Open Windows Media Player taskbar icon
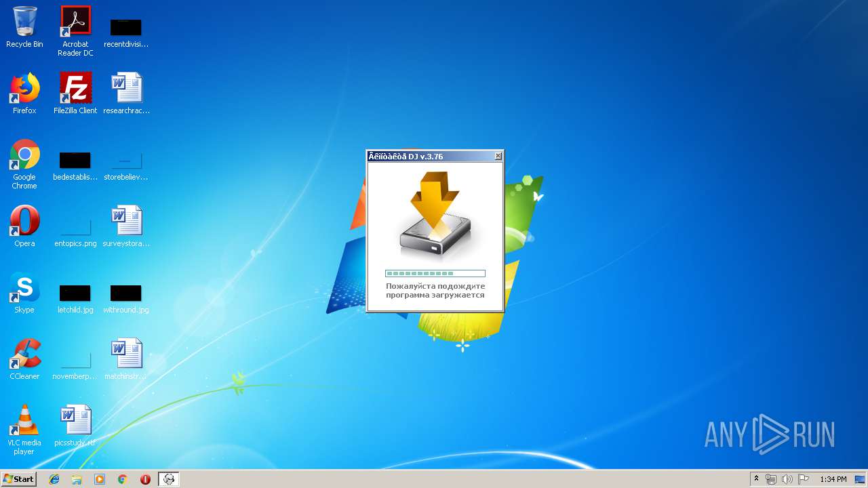 (x=100, y=479)
